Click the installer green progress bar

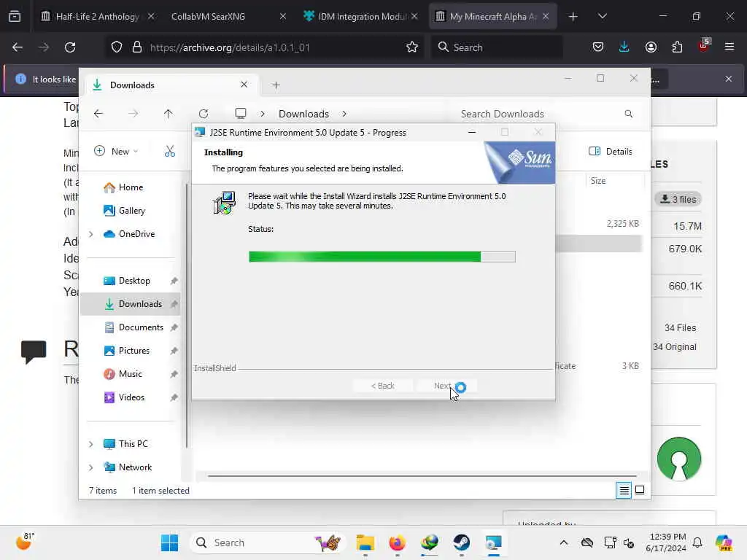point(382,257)
